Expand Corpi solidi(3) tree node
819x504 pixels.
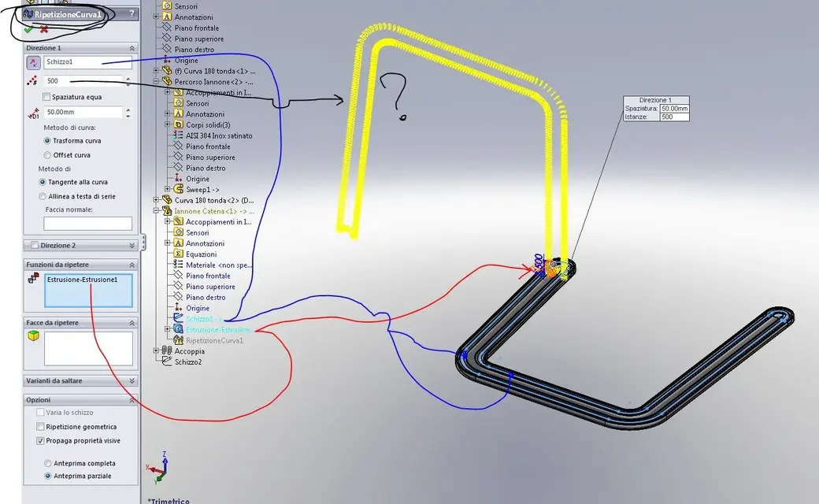167,124
